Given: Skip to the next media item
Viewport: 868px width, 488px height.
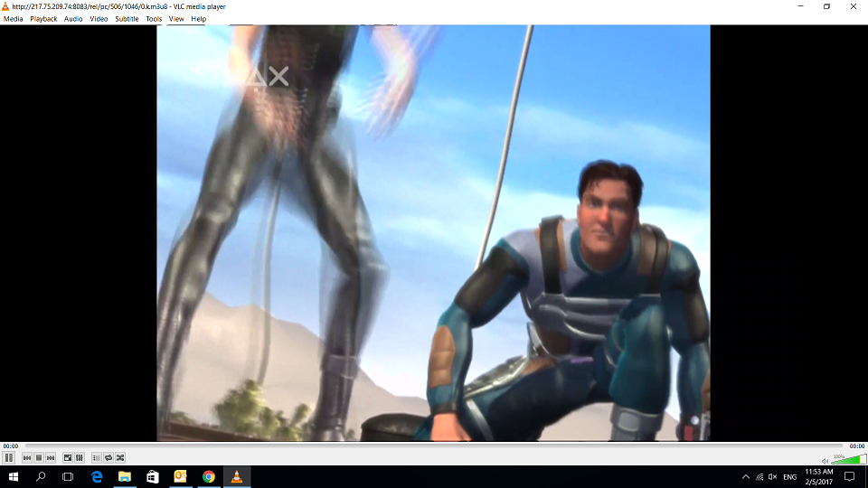Looking at the screenshot, I should coord(51,457).
